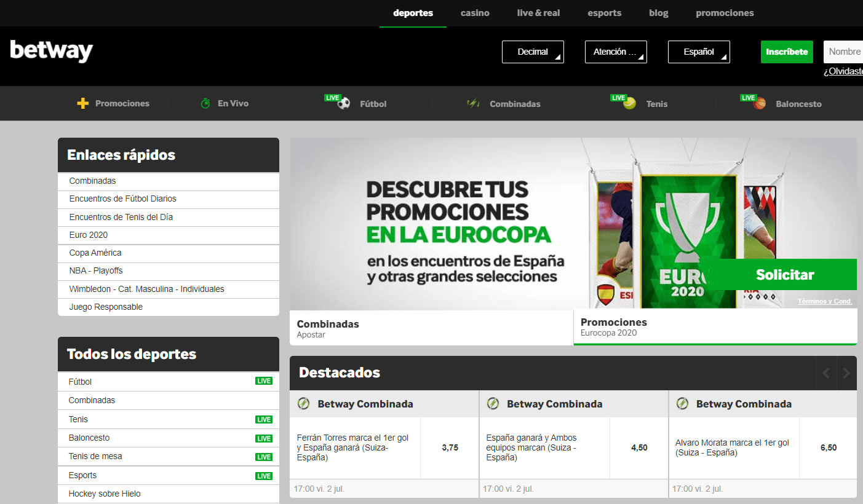Open the Términos y Cond. link

[x=825, y=301]
